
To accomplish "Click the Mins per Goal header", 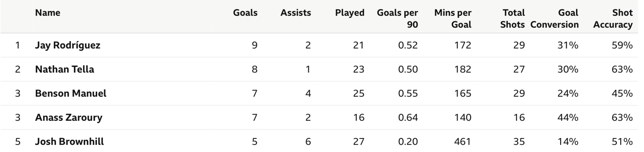I will 453,19.
